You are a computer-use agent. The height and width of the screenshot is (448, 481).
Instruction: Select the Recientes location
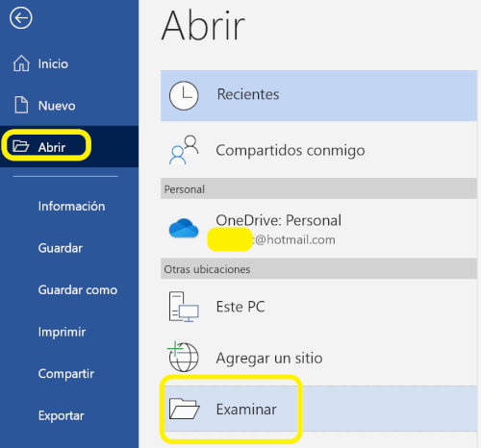point(318,95)
